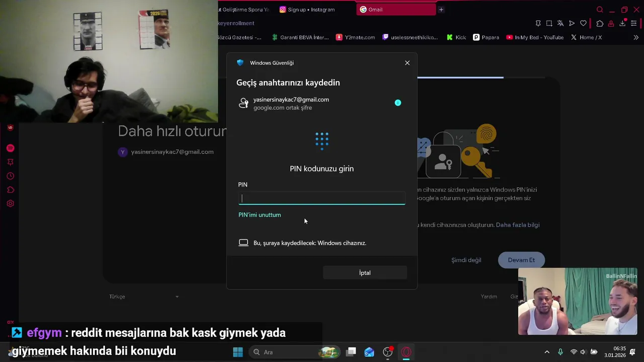Click the pinboards icon in Opera sidebar
The height and width of the screenshot is (362, 644).
pos(10,162)
